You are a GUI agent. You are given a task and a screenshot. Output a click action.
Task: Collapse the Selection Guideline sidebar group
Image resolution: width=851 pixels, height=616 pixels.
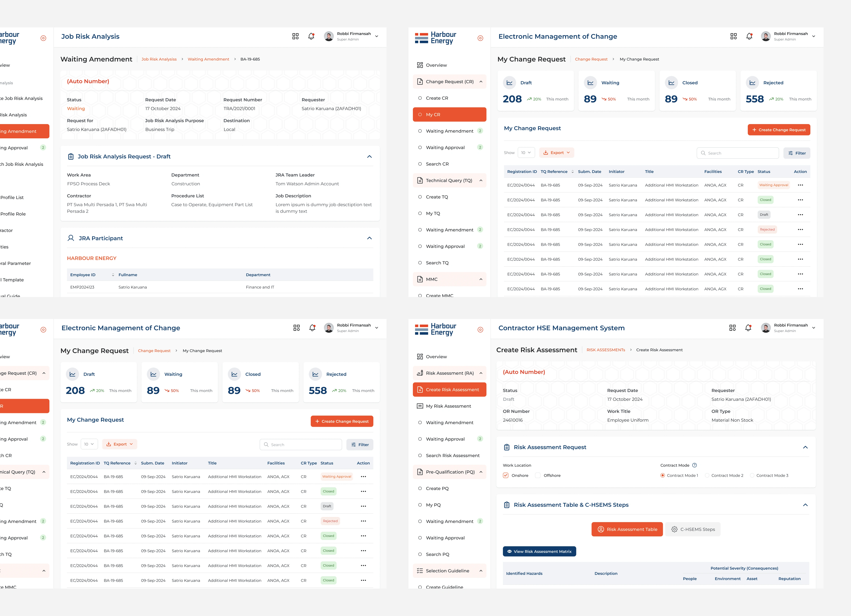coord(481,571)
